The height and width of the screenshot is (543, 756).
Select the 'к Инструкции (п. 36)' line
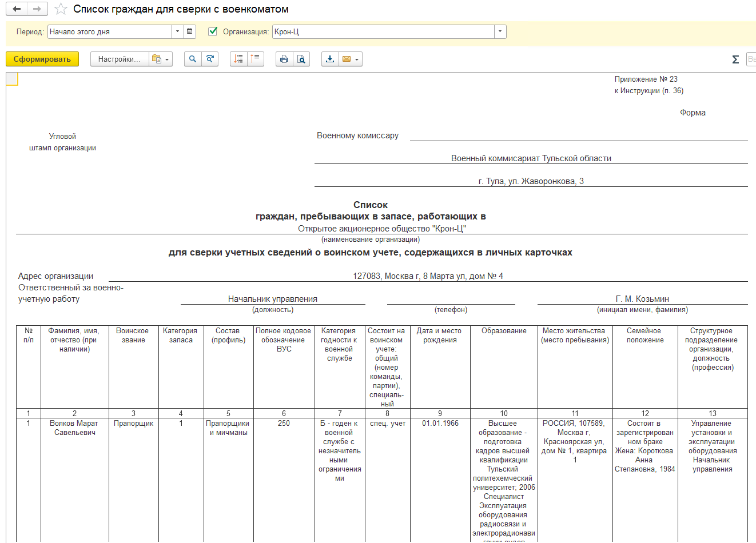pos(649,91)
